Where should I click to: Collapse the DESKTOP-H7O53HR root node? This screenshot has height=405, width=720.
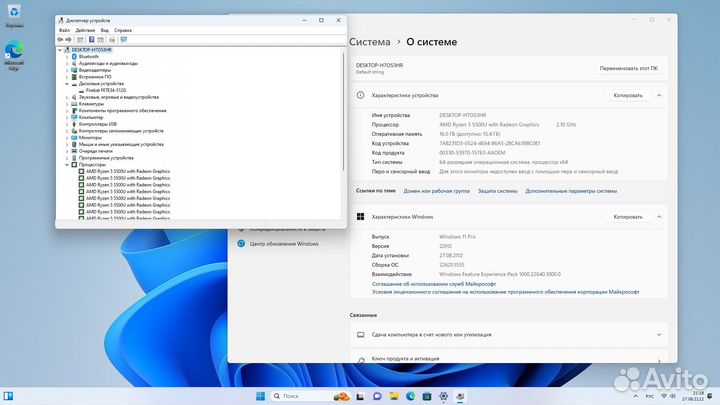pyautogui.click(x=60, y=50)
